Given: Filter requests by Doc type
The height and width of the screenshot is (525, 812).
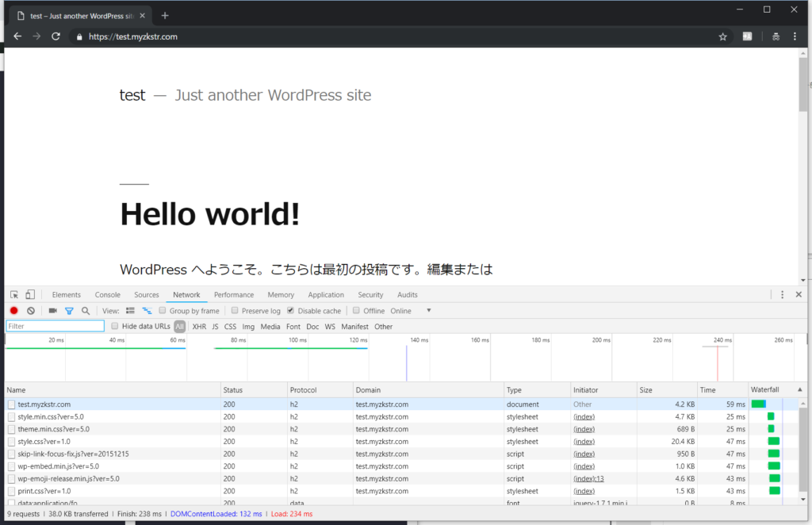Looking at the screenshot, I should click(312, 327).
